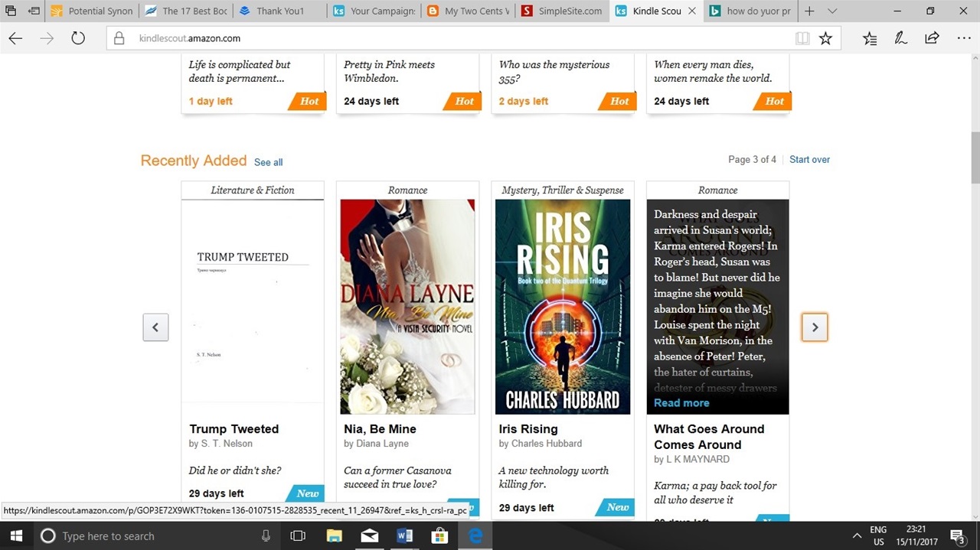
Task: Click the Hot badge beside 1 day left
Action: [308, 101]
